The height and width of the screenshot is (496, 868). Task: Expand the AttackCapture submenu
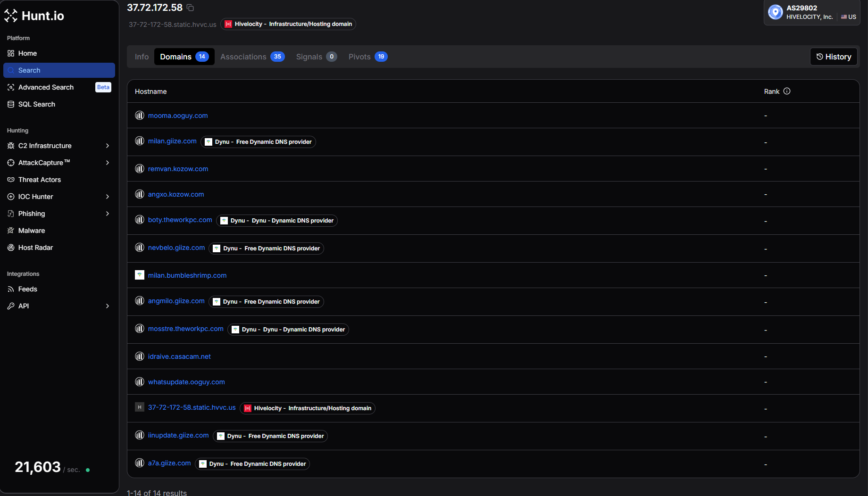(108, 163)
